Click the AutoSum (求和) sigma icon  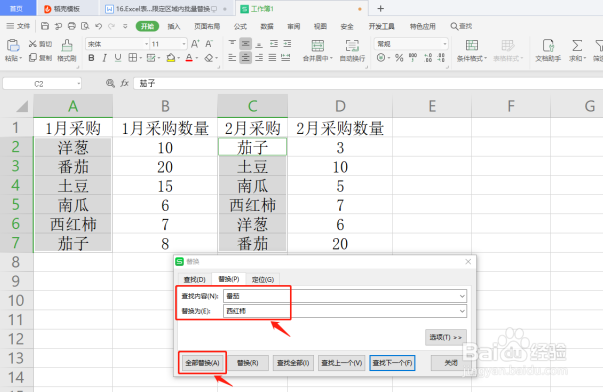click(577, 45)
